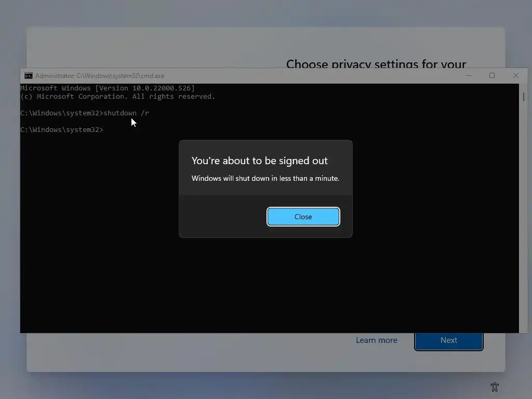The width and height of the screenshot is (532, 399).
Task: Click 'Windows will shut down' message text
Action: coord(265,179)
